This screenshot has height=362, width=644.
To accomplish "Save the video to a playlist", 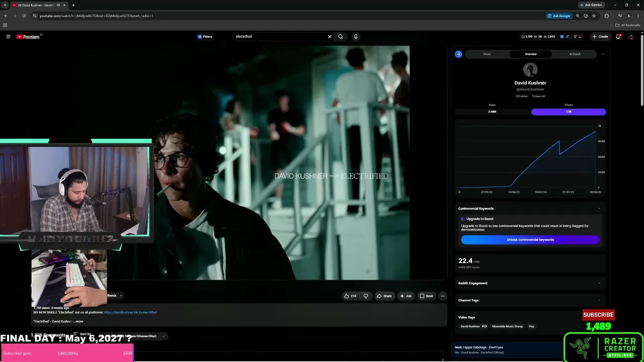I will click(x=426, y=296).
